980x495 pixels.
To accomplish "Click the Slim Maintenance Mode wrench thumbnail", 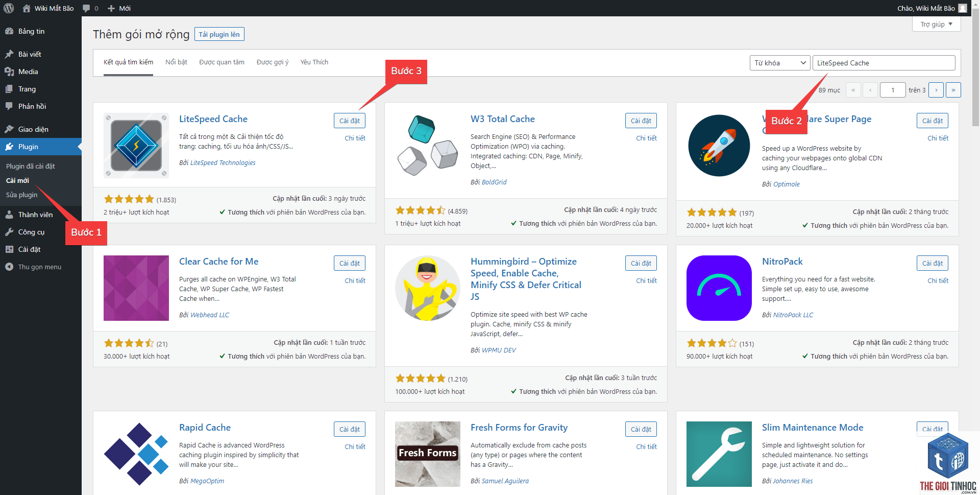I will tap(719, 454).
